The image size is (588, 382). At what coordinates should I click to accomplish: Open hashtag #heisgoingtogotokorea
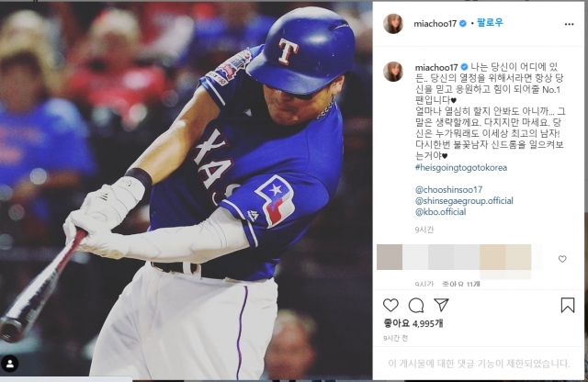461,167
